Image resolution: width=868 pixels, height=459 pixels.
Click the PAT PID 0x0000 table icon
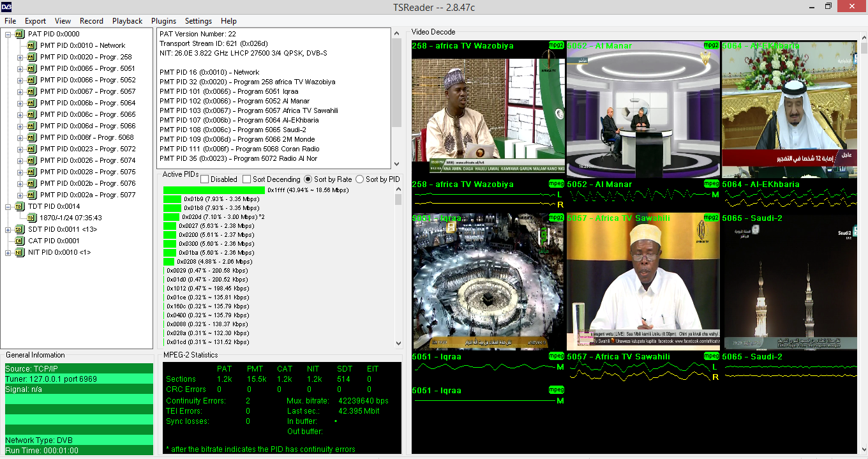coord(19,34)
